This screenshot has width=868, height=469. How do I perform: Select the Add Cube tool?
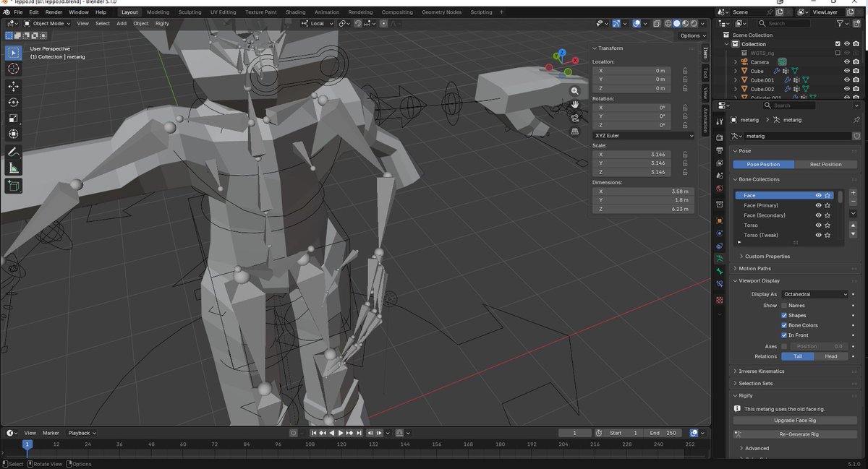(x=14, y=186)
